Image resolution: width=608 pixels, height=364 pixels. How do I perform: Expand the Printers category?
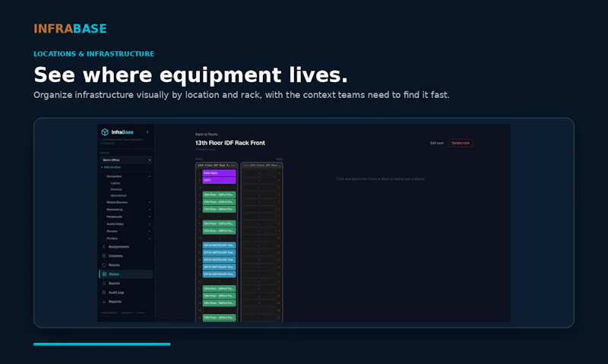149,239
